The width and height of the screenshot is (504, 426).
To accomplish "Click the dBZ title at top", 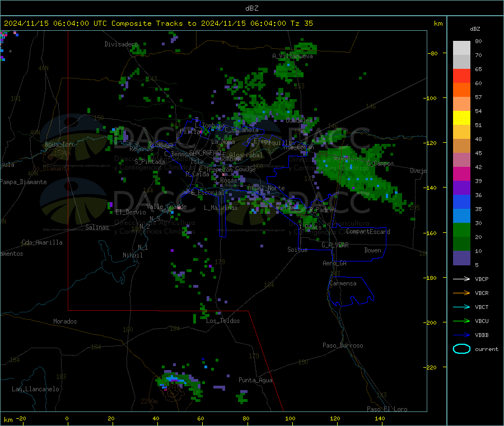I will (x=251, y=8).
